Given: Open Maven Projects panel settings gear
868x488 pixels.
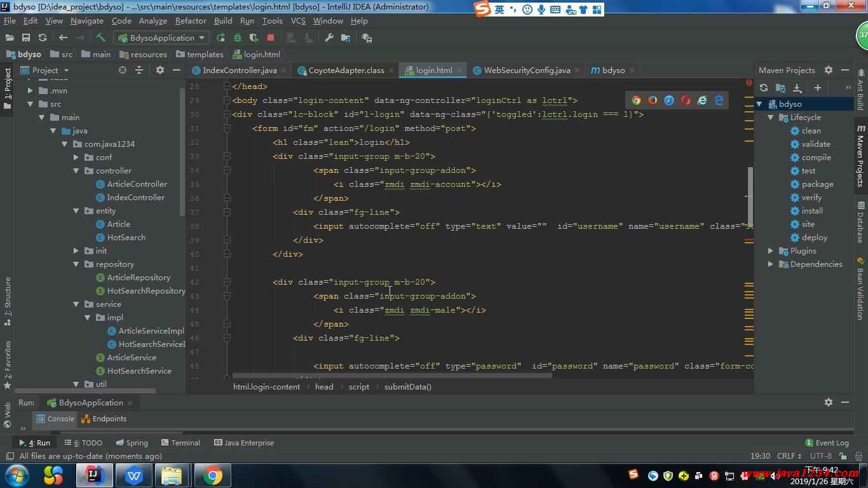Looking at the screenshot, I should pyautogui.click(x=828, y=70).
